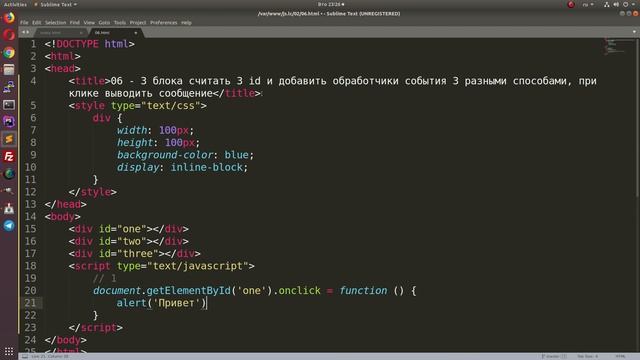
Task: Click closing '</script>' tag on line 23
Action: (x=96, y=328)
